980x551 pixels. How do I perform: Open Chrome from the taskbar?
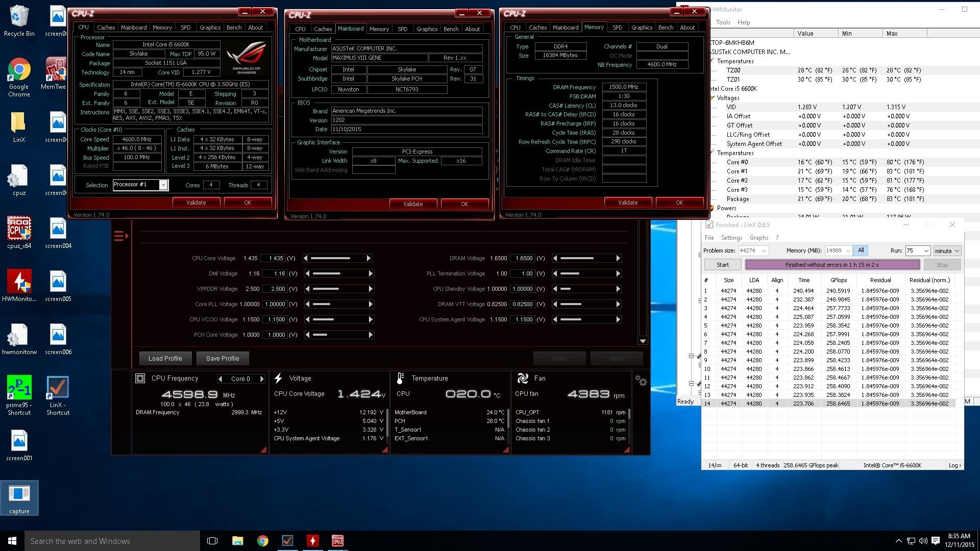[x=262, y=541]
